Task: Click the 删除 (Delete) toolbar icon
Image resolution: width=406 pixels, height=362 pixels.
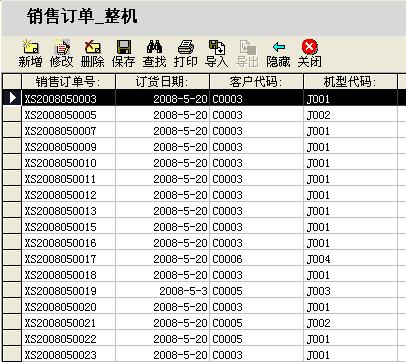Action: pos(92,53)
